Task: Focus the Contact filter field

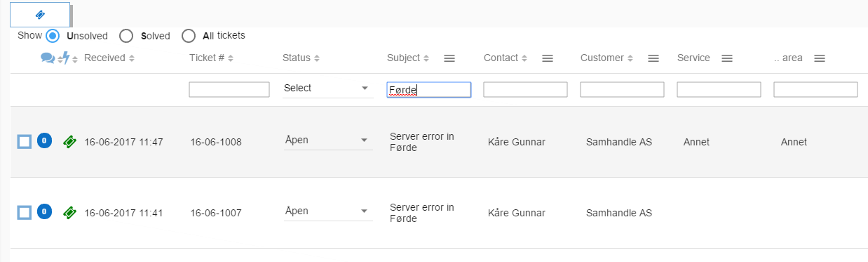Action: click(x=525, y=89)
